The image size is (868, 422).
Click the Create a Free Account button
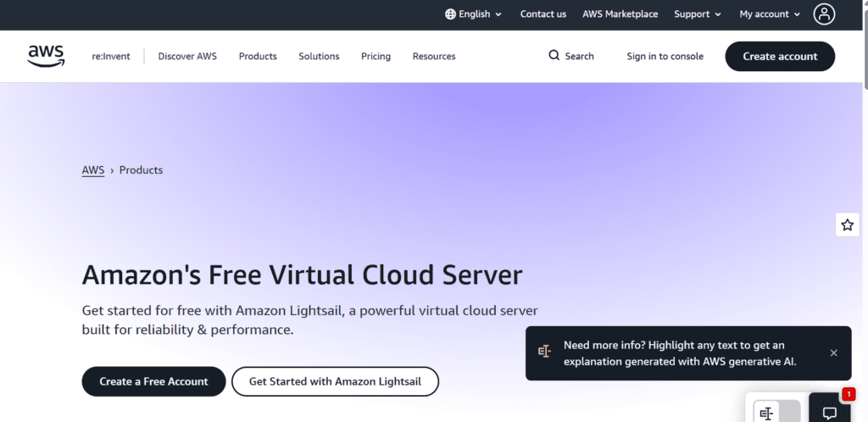point(153,381)
